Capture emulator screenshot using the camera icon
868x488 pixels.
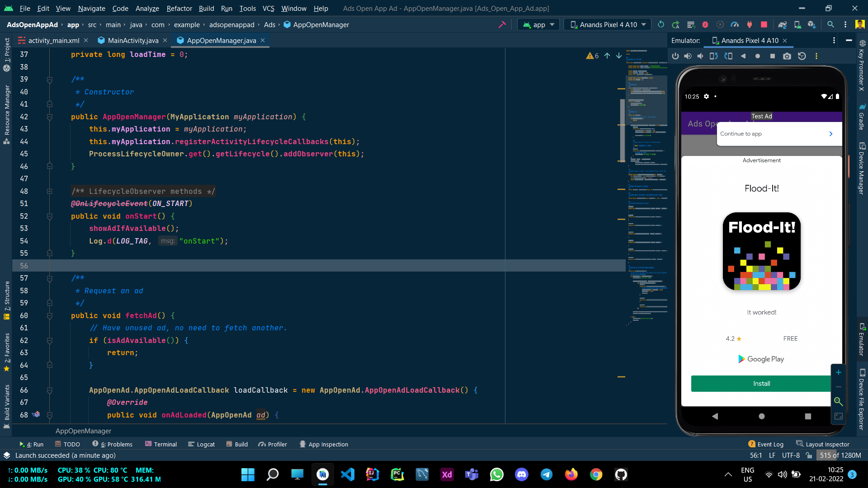[x=787, y=56]
